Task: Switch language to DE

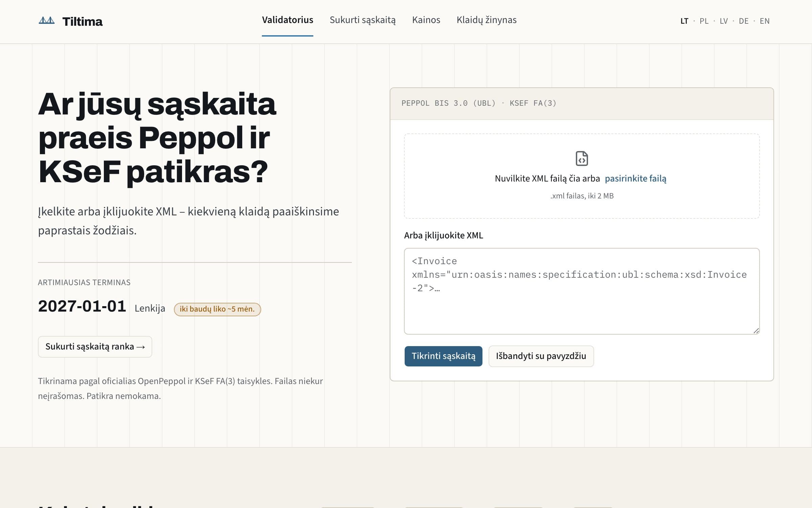Action: (743, 21)
